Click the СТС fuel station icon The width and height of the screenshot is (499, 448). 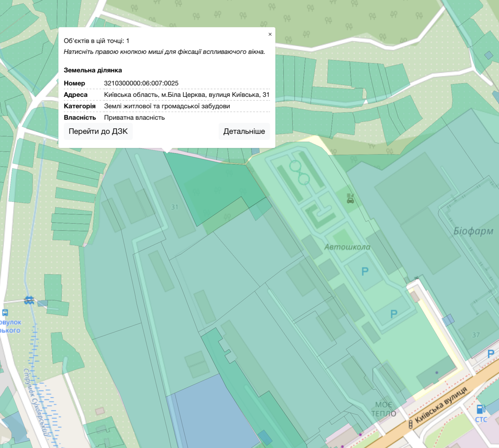pos(481,409)
